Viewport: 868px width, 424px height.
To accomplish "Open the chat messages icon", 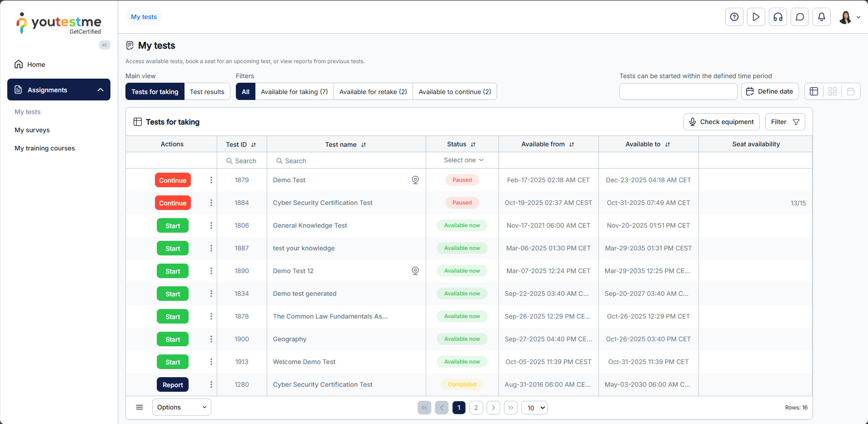I will tap(799, 17).
